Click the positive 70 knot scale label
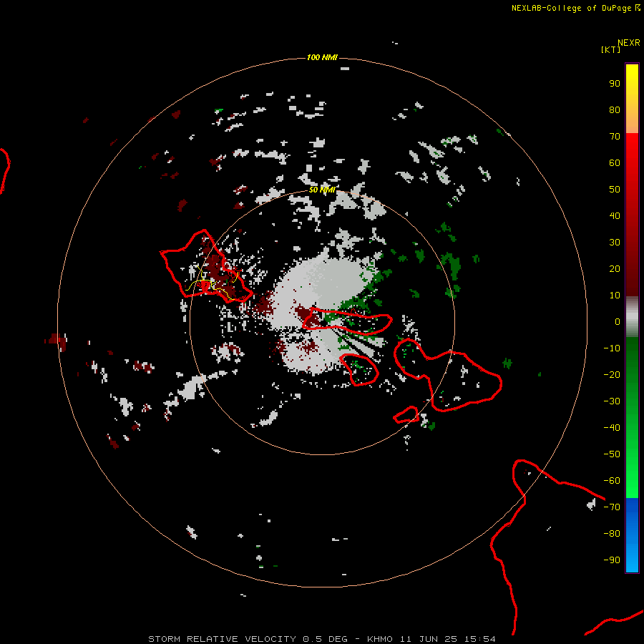This screenshot has width=644, height=644. pos(615,137)
